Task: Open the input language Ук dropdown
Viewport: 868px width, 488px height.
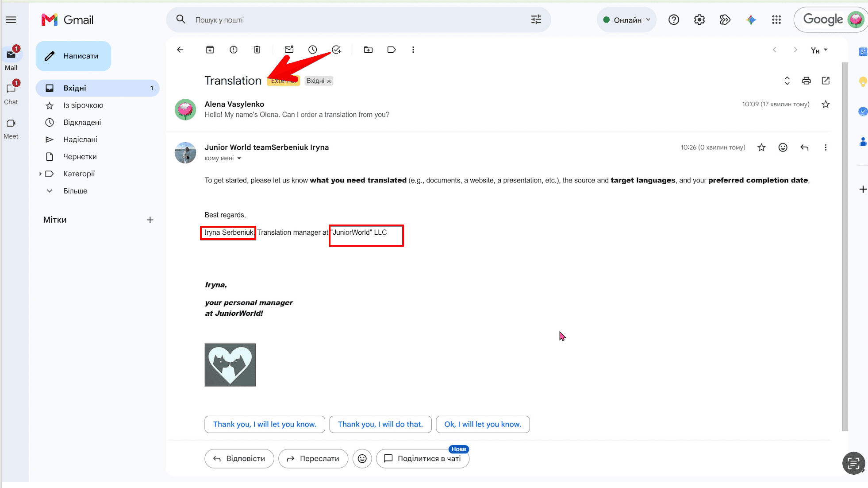Action: [819, 50]
